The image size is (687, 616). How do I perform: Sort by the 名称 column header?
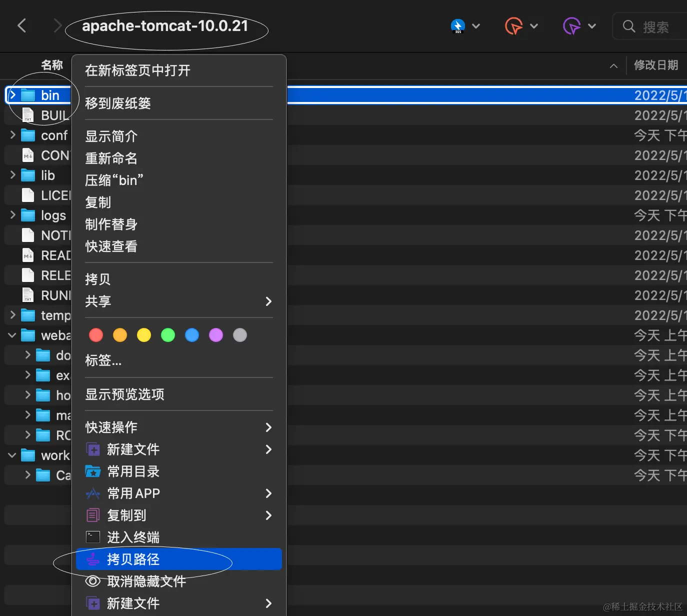tap(52, 65)
